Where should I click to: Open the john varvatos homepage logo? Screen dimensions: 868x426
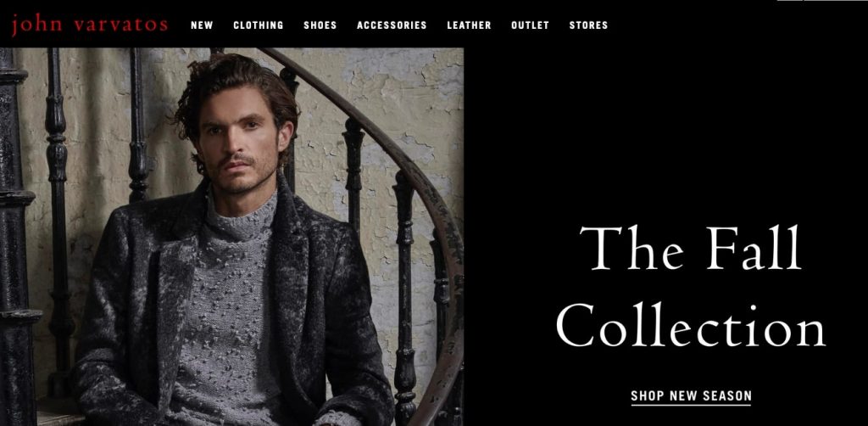pyautogui.click(x=89, y=25)
